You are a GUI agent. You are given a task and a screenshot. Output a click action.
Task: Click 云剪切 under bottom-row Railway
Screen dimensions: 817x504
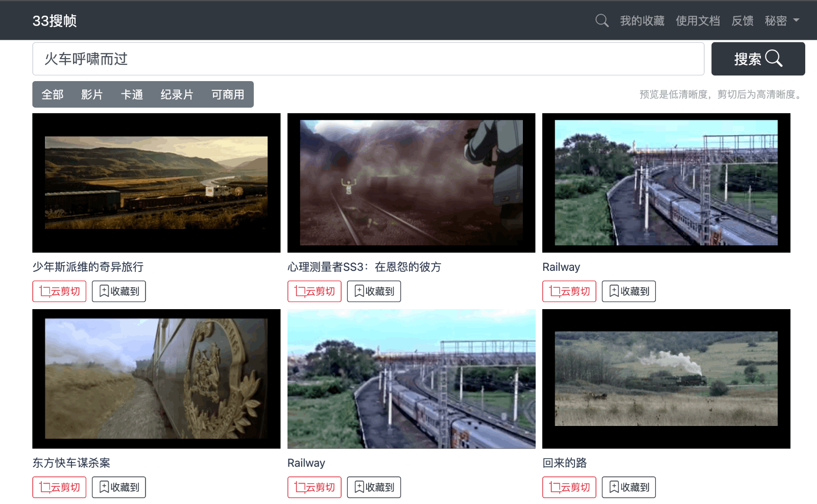pyautogui.click(x=315, y=487)
